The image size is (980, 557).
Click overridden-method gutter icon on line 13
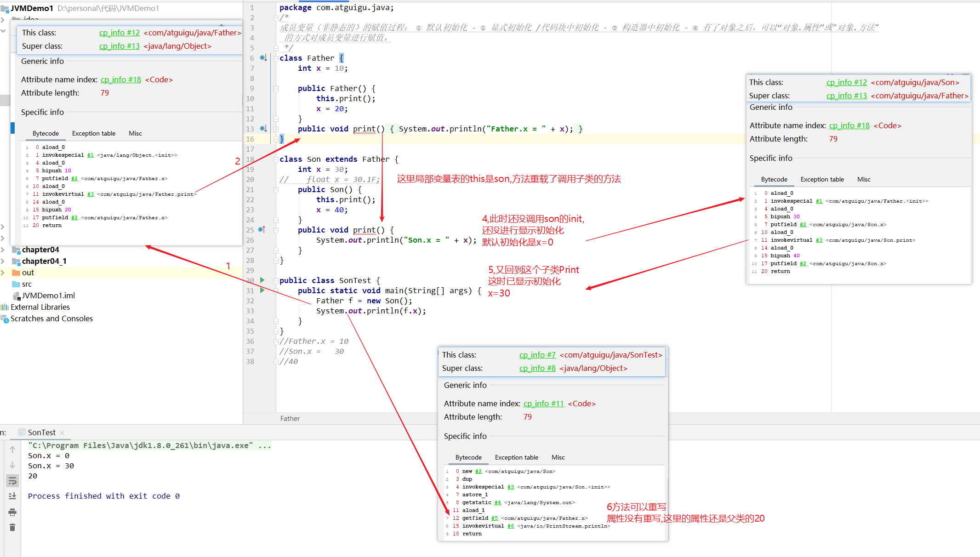click(263, 129)
